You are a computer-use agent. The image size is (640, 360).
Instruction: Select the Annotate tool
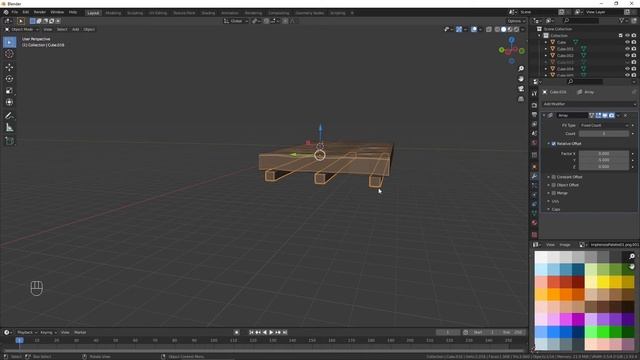click(9, 116)
